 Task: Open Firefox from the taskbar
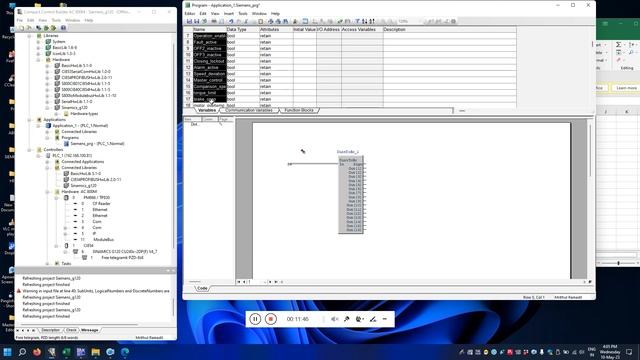37,352
